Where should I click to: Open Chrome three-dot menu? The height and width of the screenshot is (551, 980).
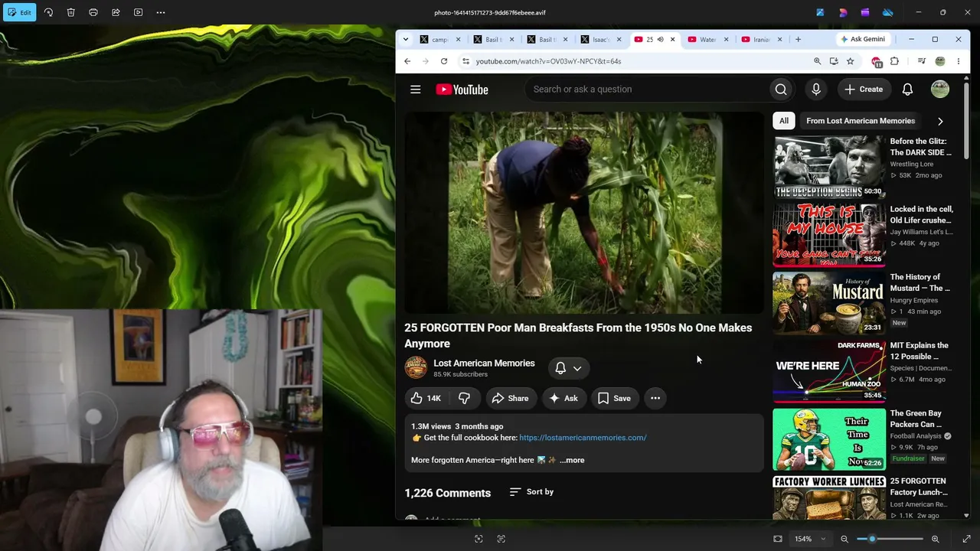(x=959, y=61)
